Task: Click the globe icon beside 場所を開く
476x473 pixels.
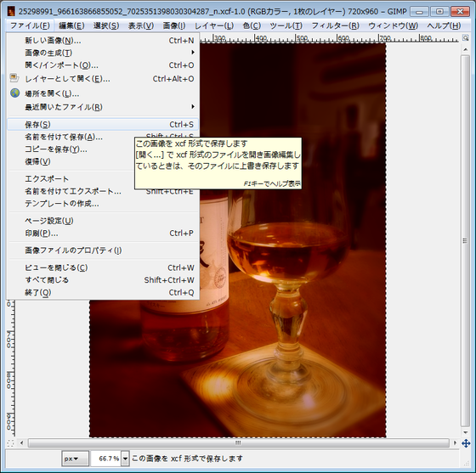Action: (14, 93)
